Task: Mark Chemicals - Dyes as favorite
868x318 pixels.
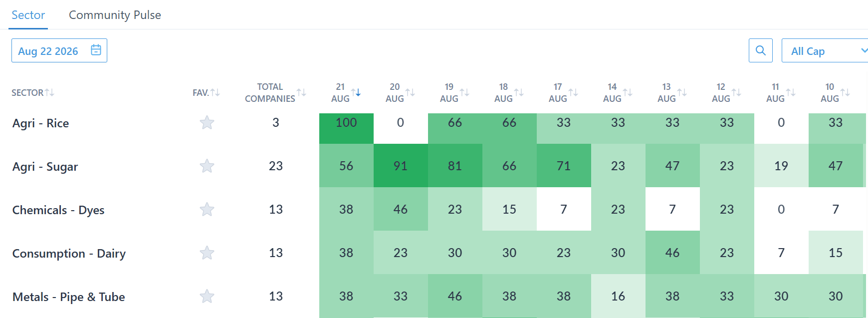Action: click(x=207, y=210)
